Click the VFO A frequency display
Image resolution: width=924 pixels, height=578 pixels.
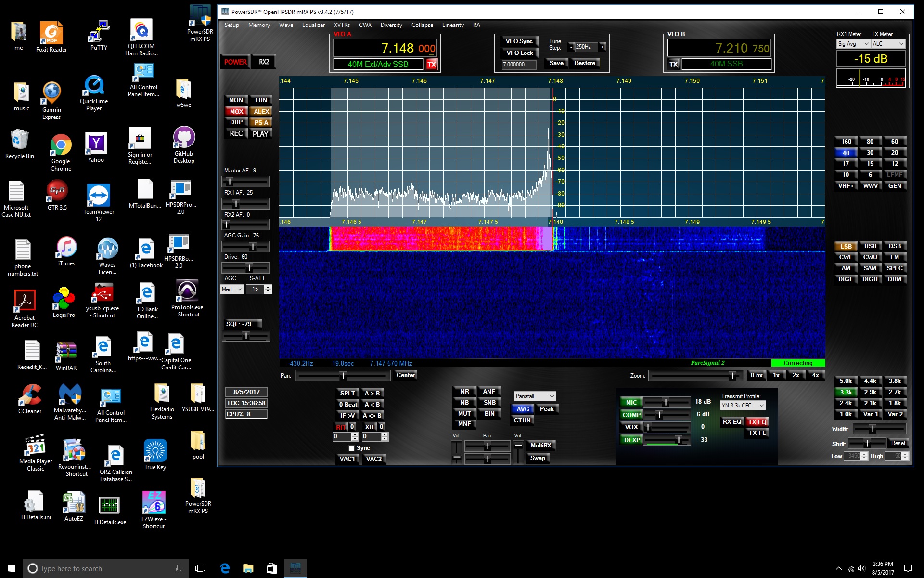[385, 48]
